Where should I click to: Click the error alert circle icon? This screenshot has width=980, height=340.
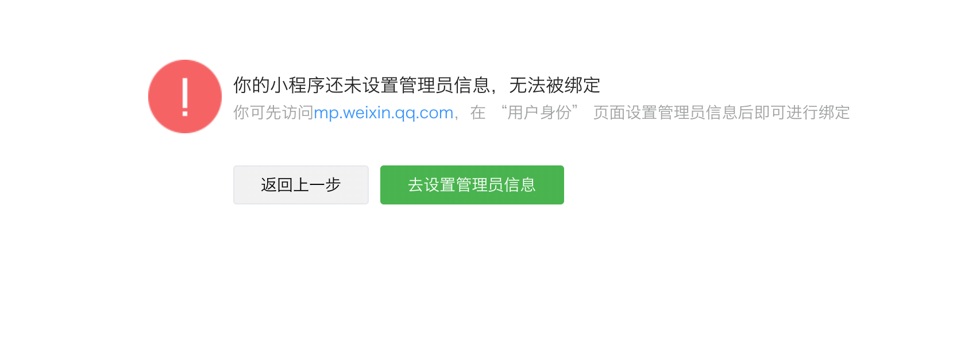[x=185, y=96]
